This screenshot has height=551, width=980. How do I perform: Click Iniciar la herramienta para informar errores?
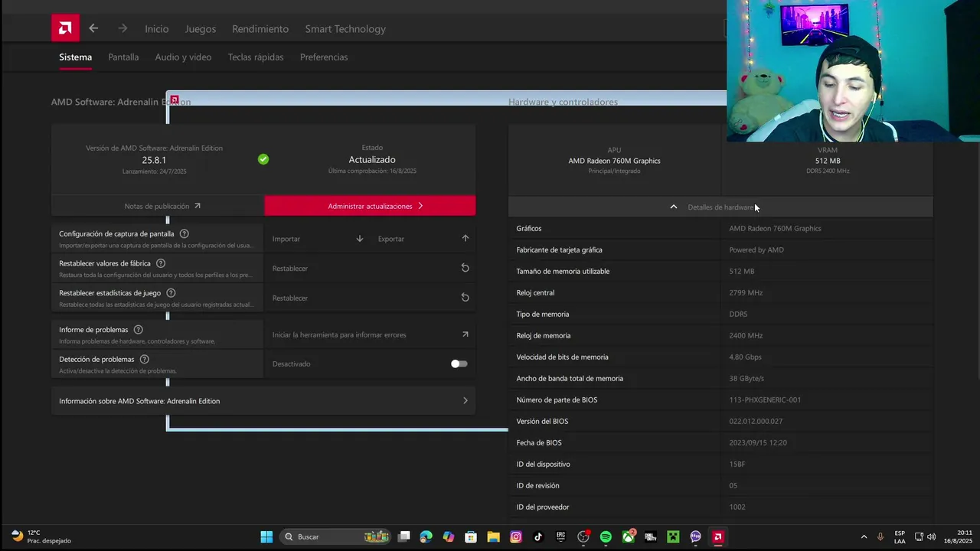pos(339,334)
